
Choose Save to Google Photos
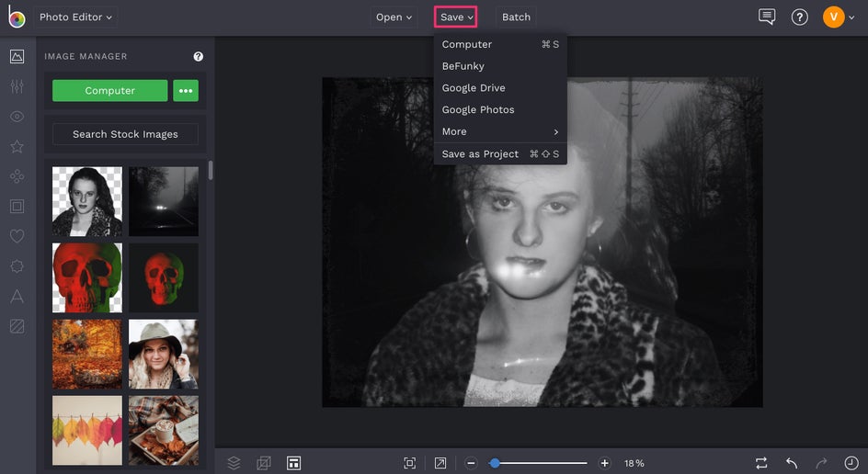pyautogui.click(x=500, y=109)
